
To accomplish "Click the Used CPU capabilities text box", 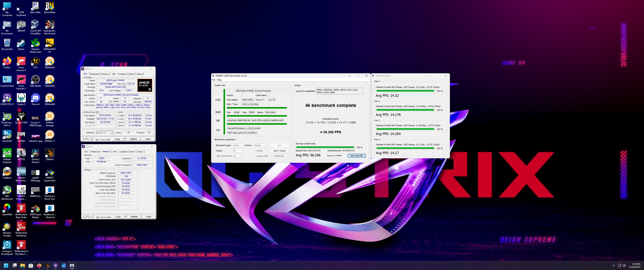I will pos(339,91).
